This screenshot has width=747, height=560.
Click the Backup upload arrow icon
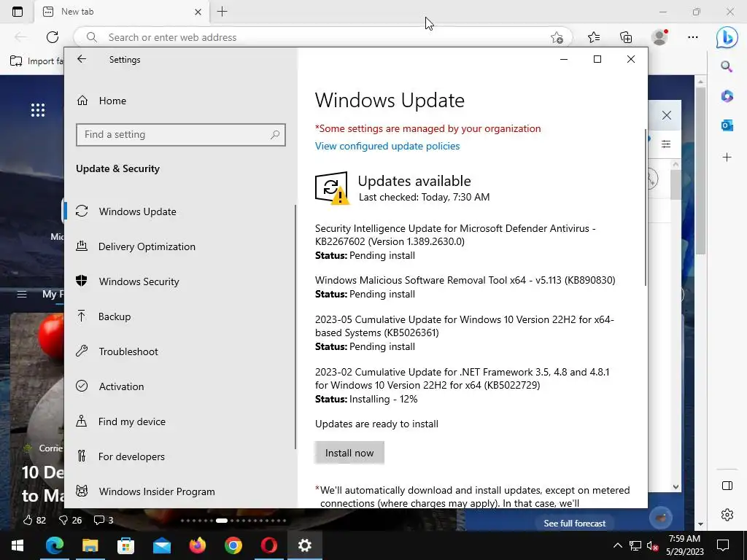point(82,316)
